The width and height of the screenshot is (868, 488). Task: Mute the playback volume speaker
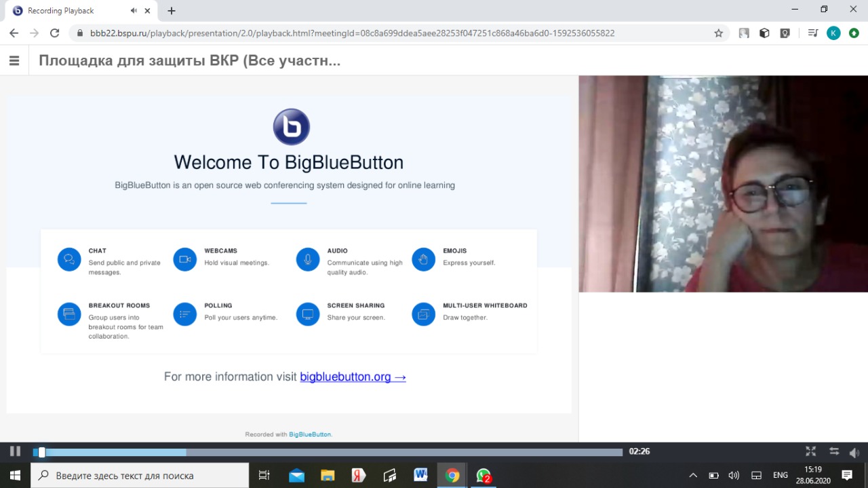[854, 452]
